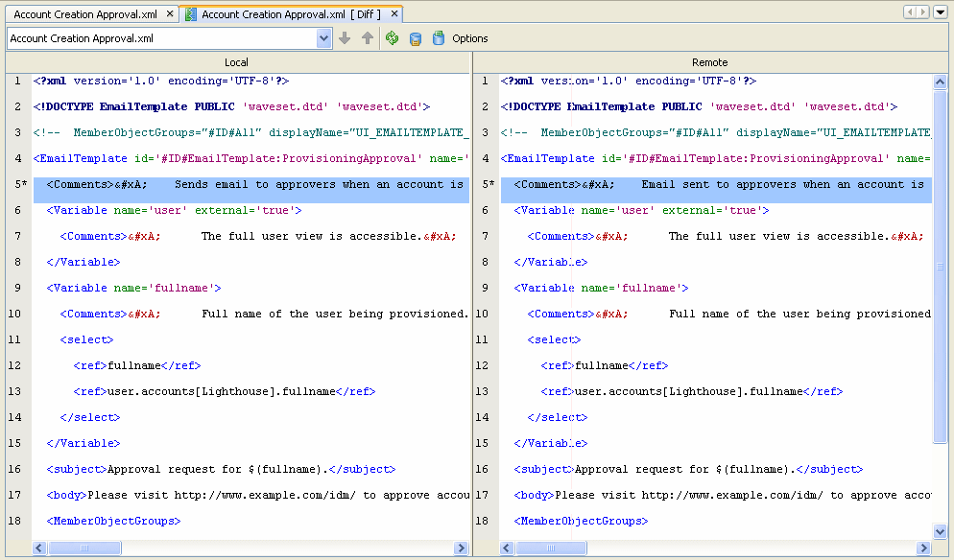This screenshot has height=560, width=954.
Task: Open the file selector combo box arrow
Action: pos(323,38)
